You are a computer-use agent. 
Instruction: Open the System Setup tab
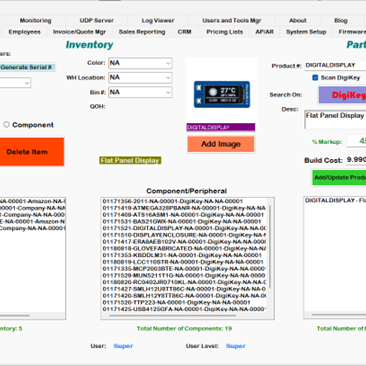point(306,32)
